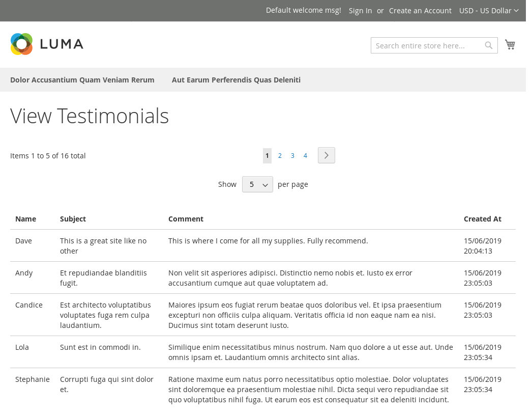Click the search magnifier icon
532x415 pixels.
489,45
